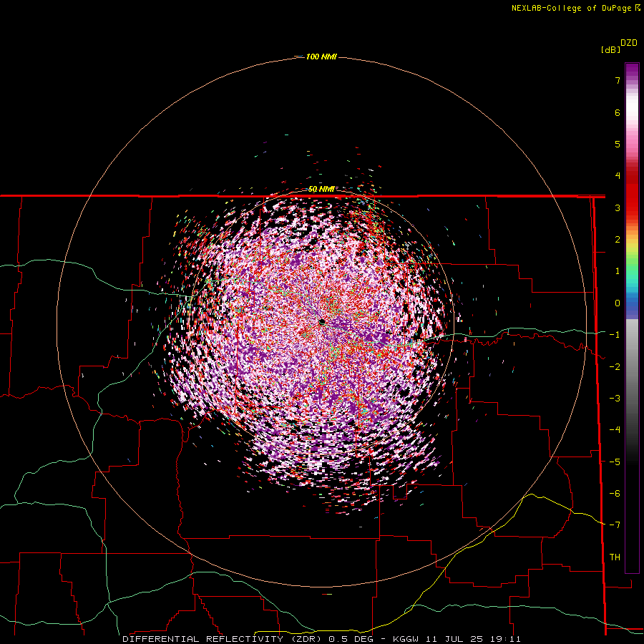Click the -5 dB mark on the scale
This screenshot has height=644, width=644.
click(x=615, y=462)
